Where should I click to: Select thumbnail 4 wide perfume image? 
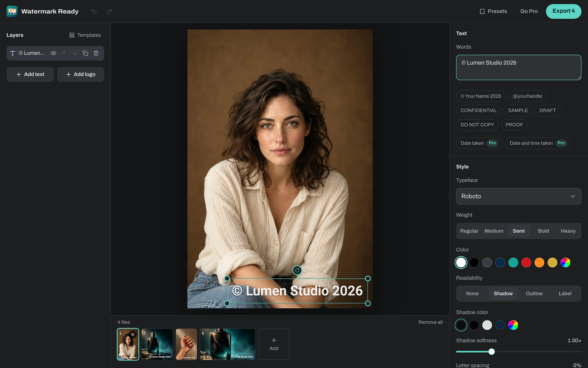pos(228,344)
